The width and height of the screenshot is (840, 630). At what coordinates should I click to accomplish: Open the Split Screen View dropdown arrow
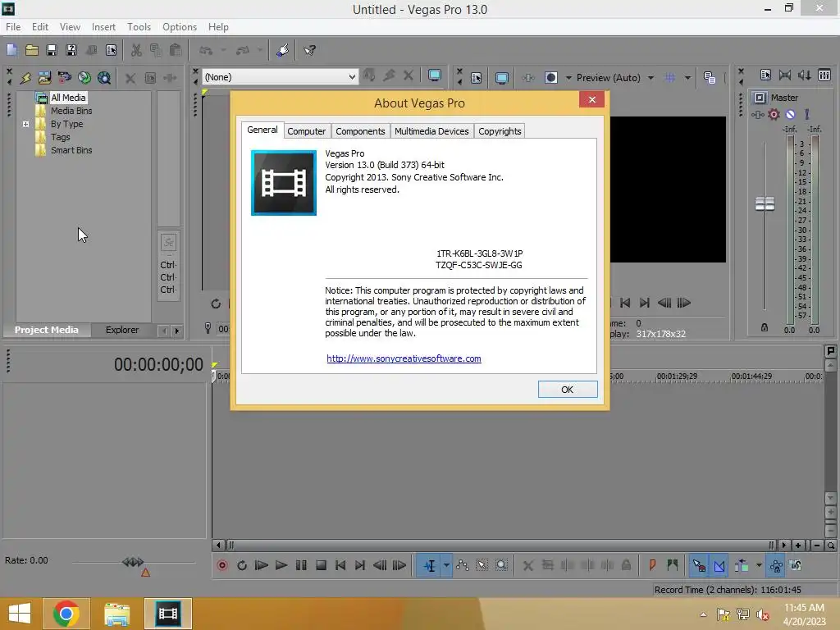[568, 78]
